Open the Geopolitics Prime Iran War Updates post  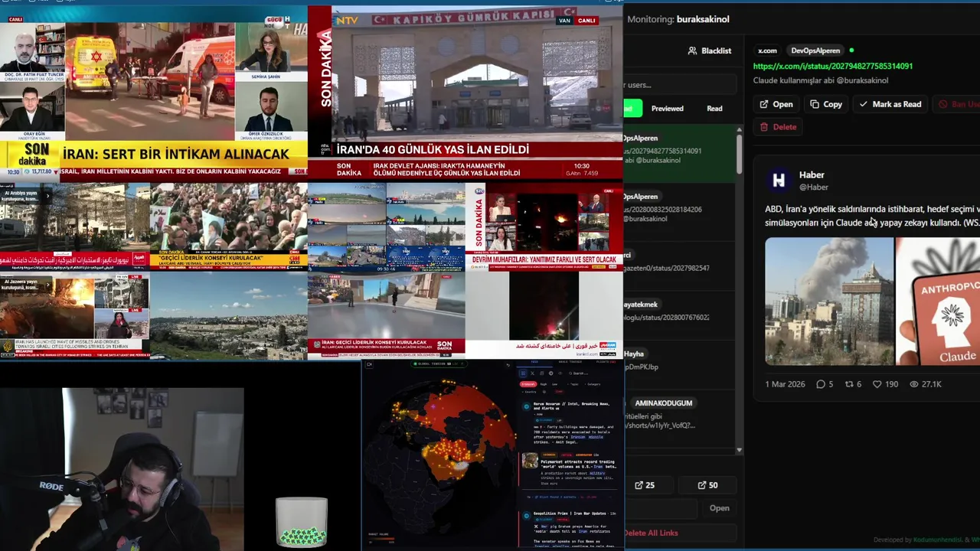pyautogui.click(x=570, y=514)
